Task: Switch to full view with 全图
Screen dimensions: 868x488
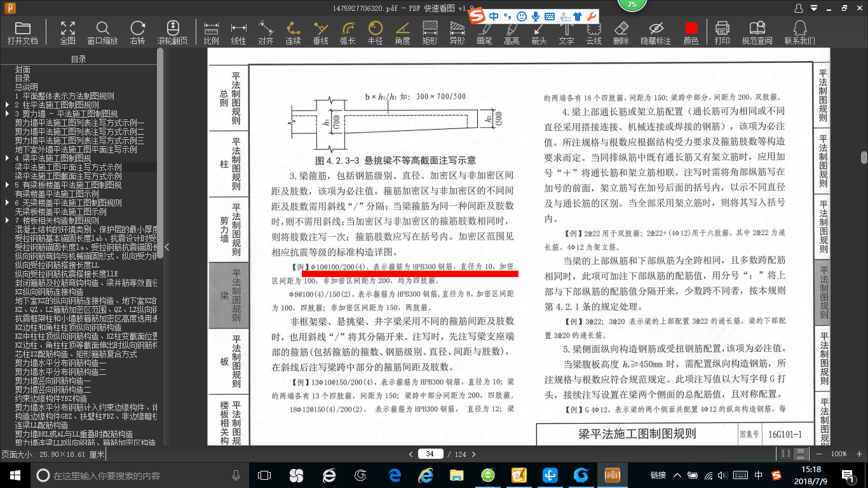Action: (68, 33)
